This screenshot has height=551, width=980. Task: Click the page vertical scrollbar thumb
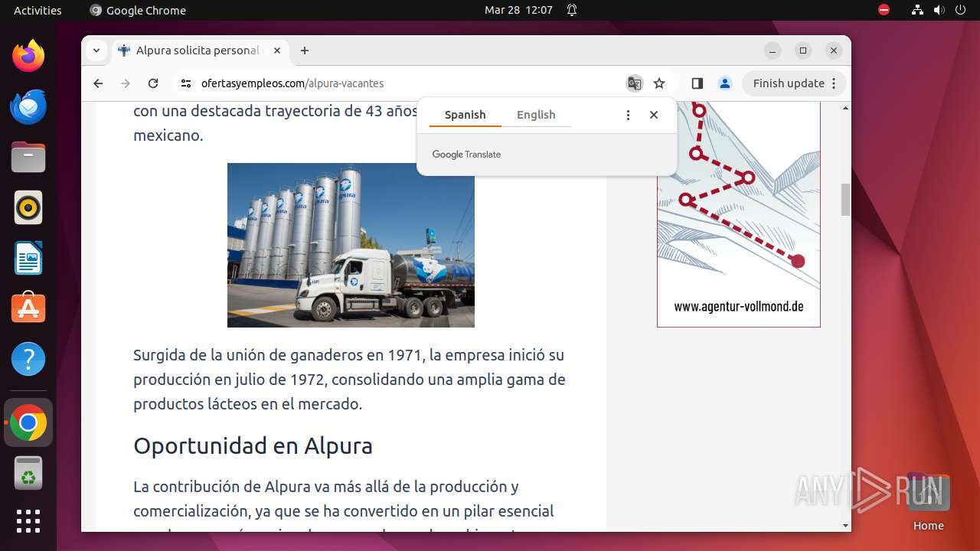point(845,200)
